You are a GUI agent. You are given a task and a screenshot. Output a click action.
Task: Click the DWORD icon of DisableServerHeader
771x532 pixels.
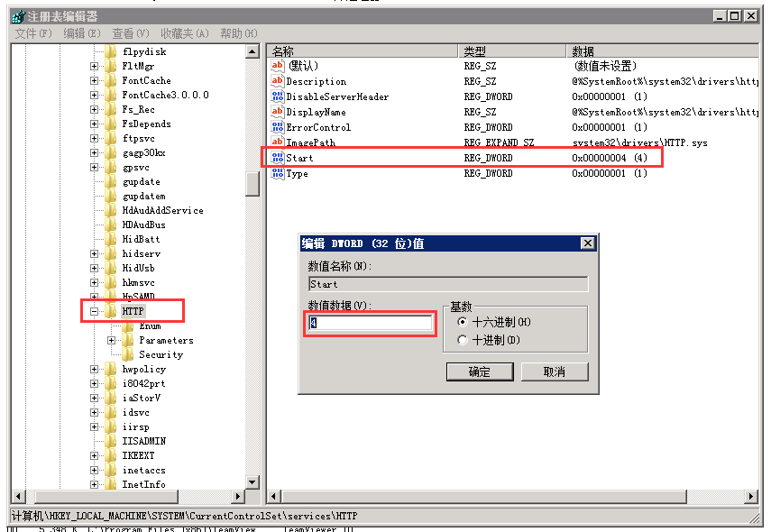[x=278, y=96]
